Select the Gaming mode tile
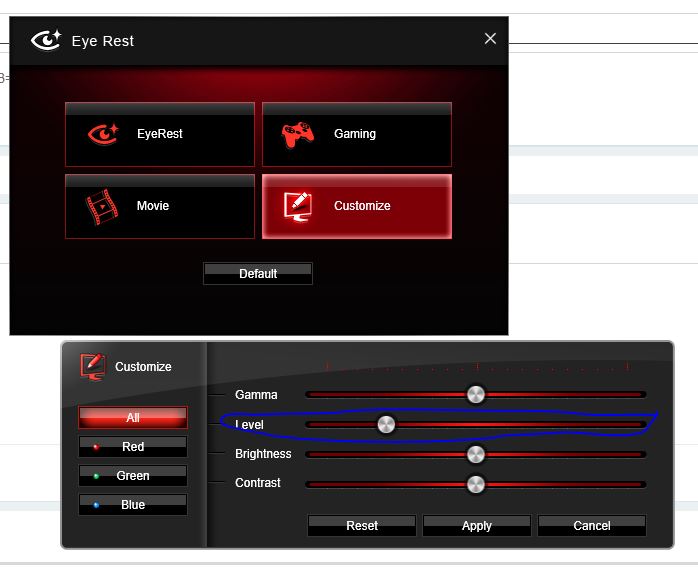698x572 pixels. 357,134
